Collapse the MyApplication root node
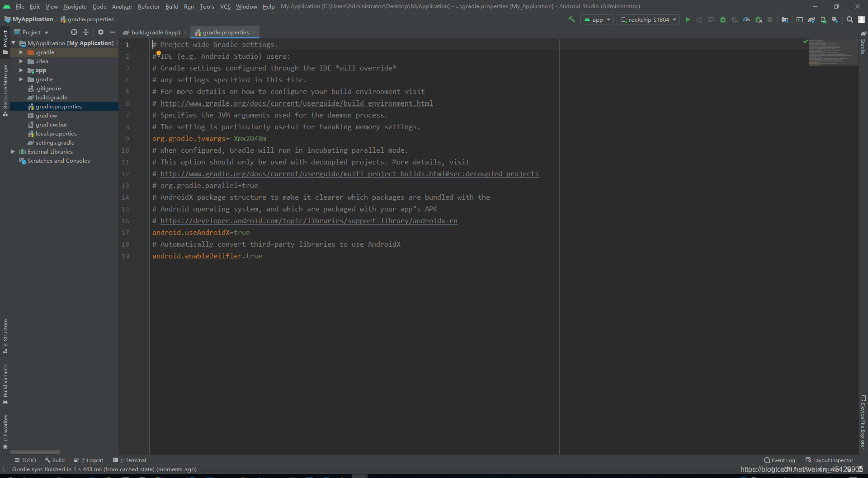Viewport: 868px width, 478px height. 14,43
